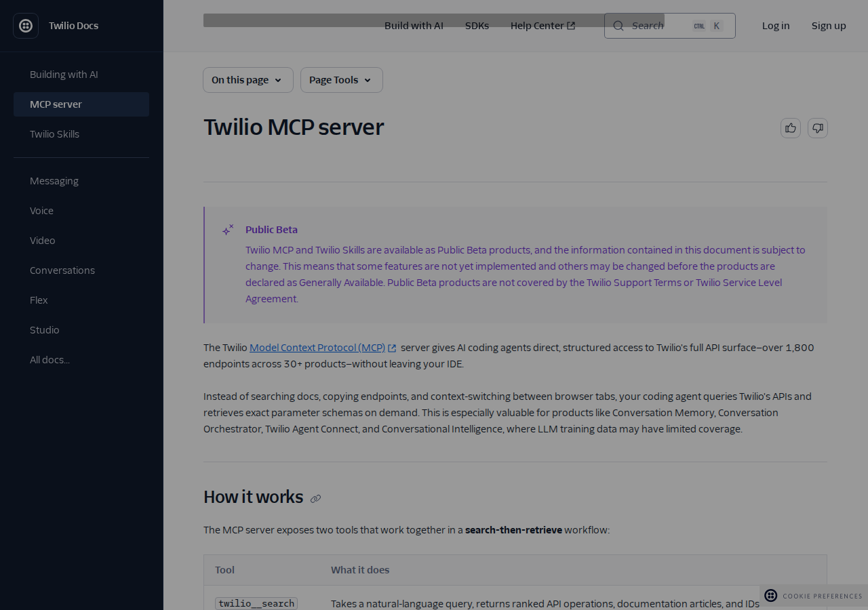Click the Public Beta sparkle icon
Image resolution: width=868 pixels, height=610 pixels.
228,230
